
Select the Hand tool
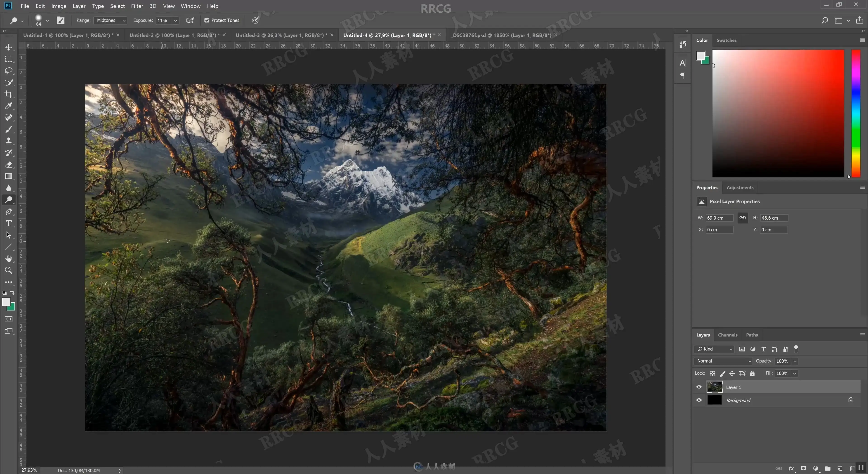pyautogui.click(x=9, y=258)
